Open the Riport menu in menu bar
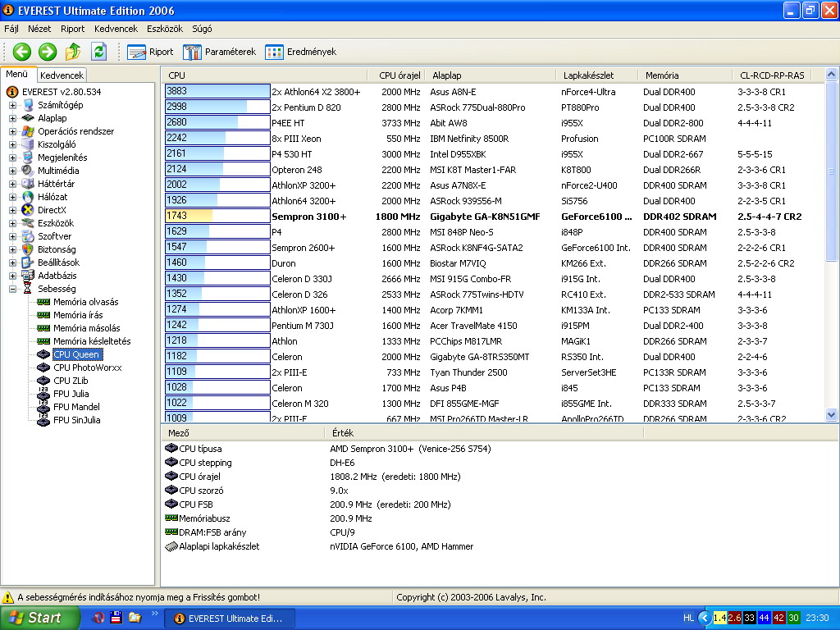This screenshot has width=840, height=630. (x=73, y=29)
